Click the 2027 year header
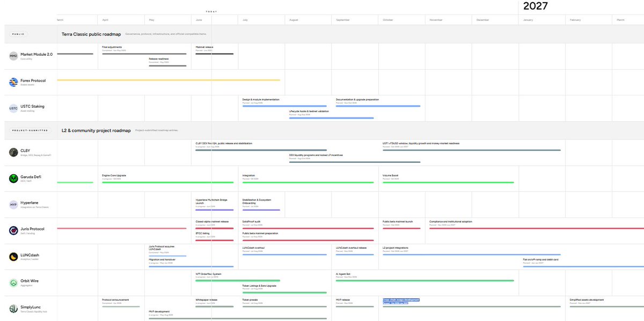The image size is (644, 321). 536,6
